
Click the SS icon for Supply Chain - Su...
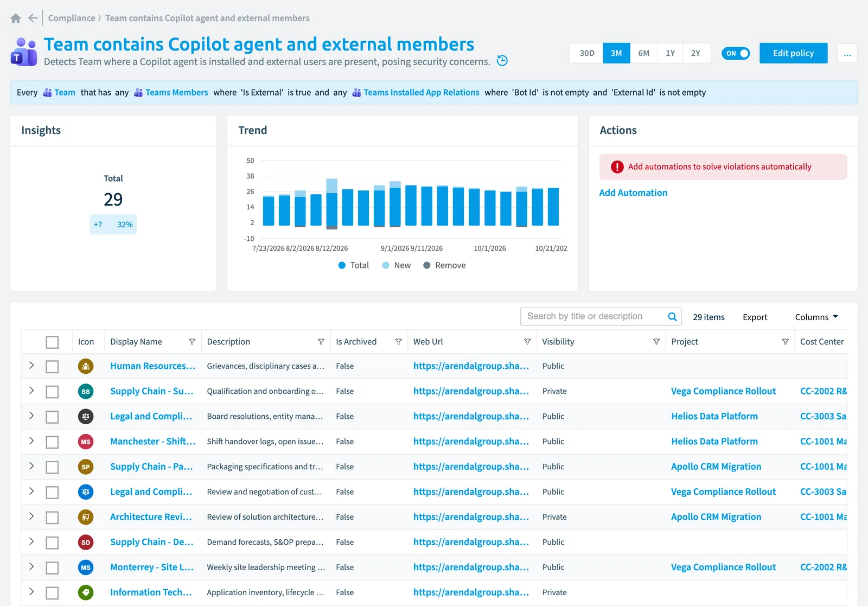point(86,391)
